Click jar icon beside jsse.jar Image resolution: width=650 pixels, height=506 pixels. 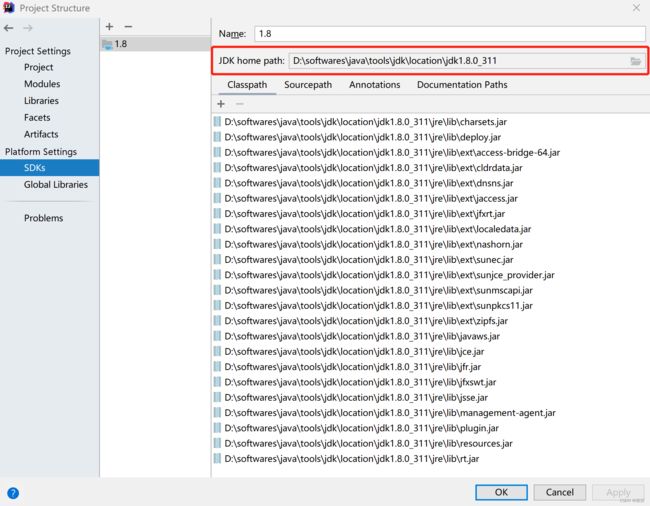[x=217, y=397]
